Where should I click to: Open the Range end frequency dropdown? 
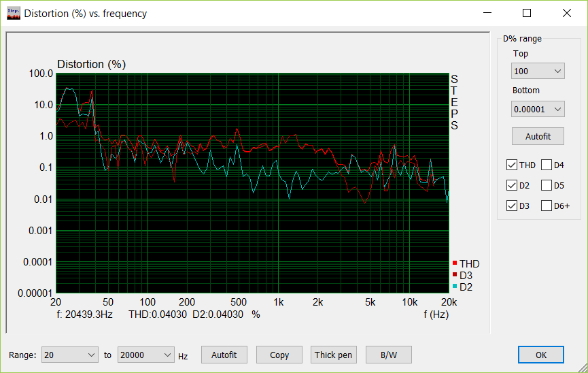tap(146, 355)
